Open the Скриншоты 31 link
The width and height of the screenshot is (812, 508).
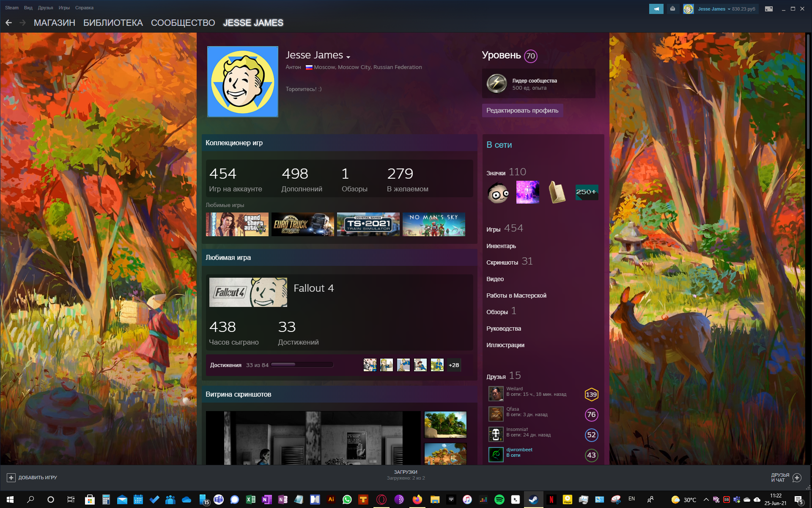[x=509, y=262]
